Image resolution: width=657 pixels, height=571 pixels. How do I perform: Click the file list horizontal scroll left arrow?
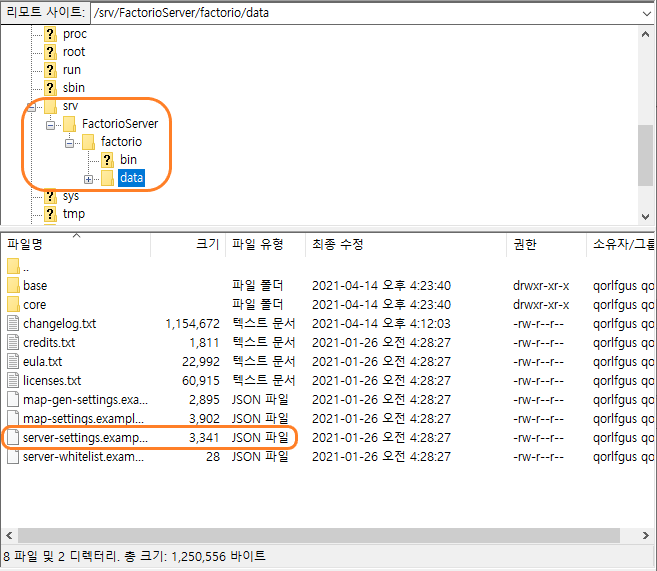[x=9, y=535]
